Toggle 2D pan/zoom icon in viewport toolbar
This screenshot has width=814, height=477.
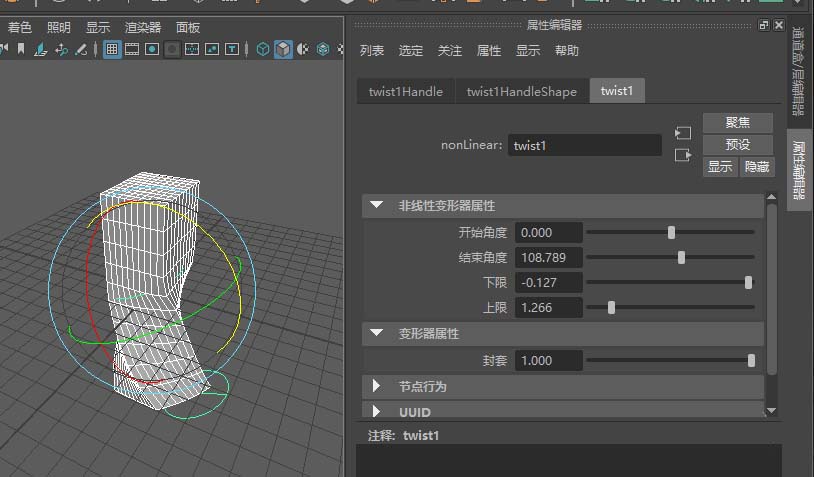(x=61, y=49)
